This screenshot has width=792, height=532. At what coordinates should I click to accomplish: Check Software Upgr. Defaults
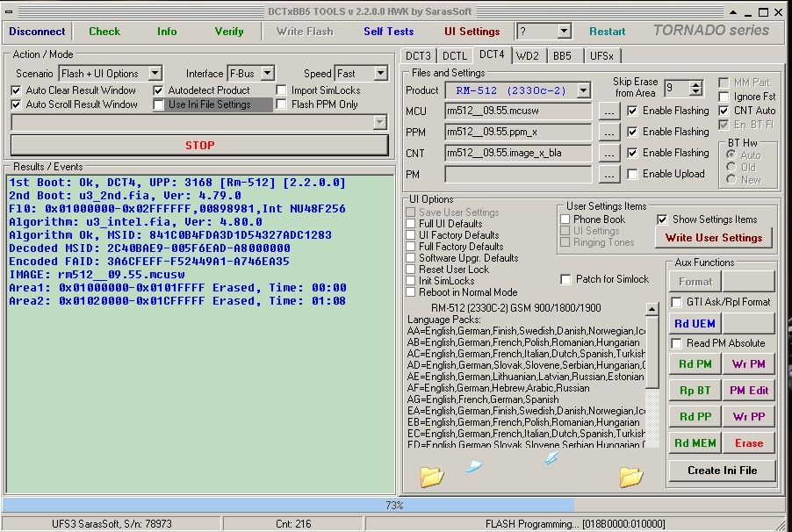411,258
